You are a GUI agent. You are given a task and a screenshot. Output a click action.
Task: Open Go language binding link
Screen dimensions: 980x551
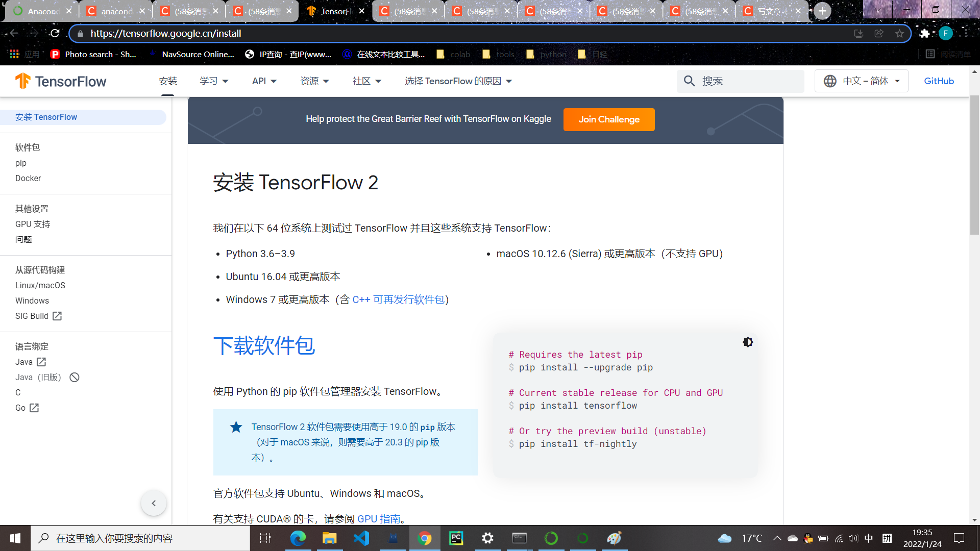[27, 408]
